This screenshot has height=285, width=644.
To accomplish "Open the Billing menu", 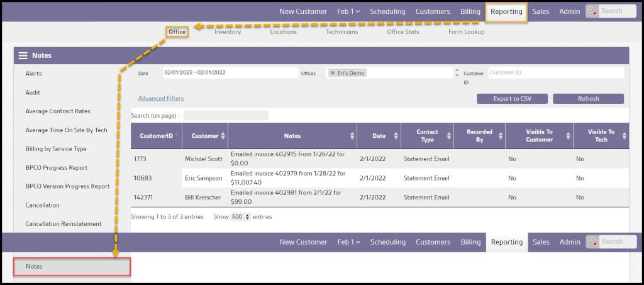I will click(470, 11).
